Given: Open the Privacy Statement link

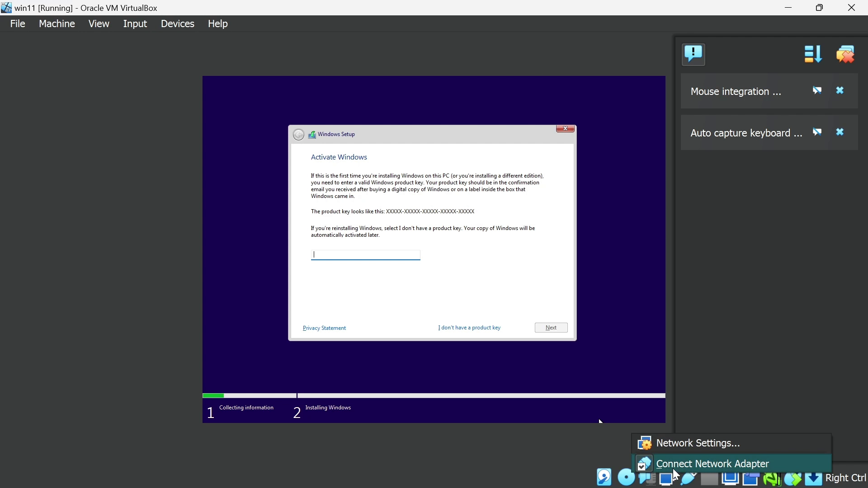Looking at the screenshot, I should click(324, 328).
